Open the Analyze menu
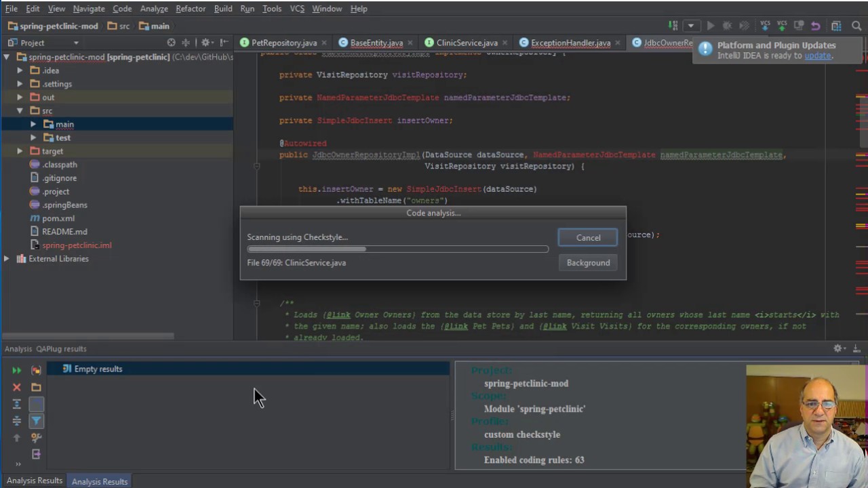The height and width of the screenshot is (488, 868). 154,9
